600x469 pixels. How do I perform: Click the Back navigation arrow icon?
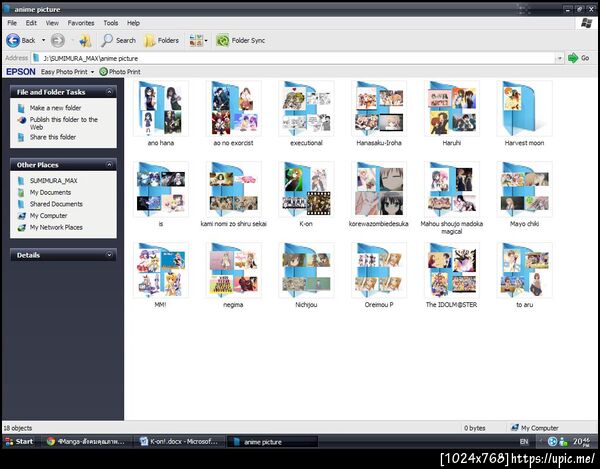[x=13, y=40]
